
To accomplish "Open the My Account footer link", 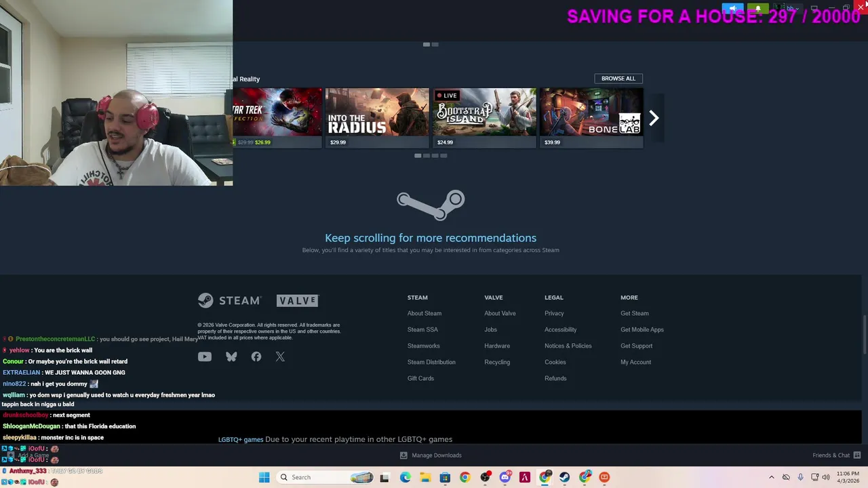I will pos(636,362).
